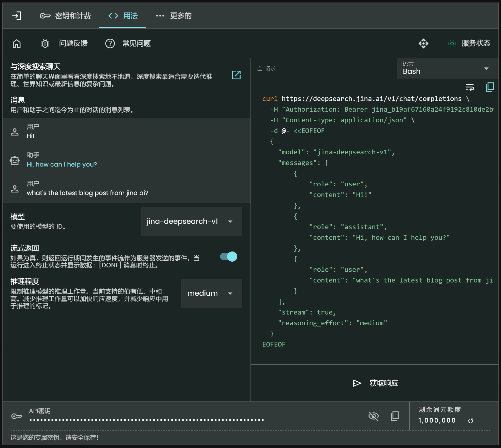Image resolution: width=501 pixels, height=448 pixels.
Task: Click the 1,000,000 token balance value
Action: point(437,421)
